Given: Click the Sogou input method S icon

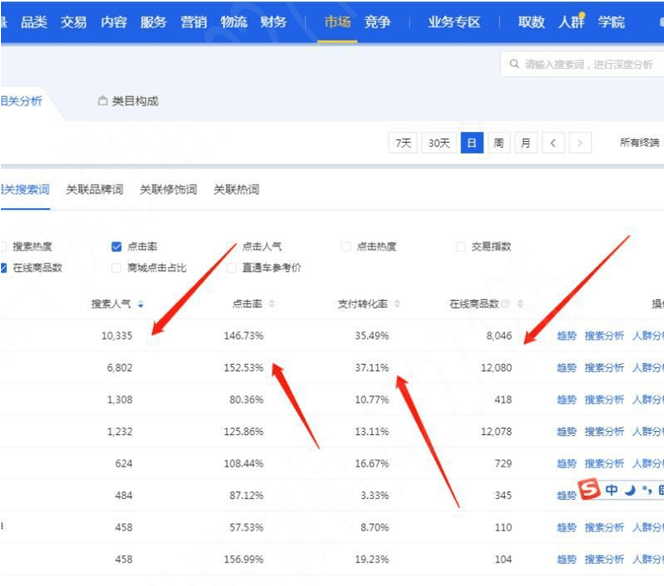Looking at the screenshot, I should [589, 489].
